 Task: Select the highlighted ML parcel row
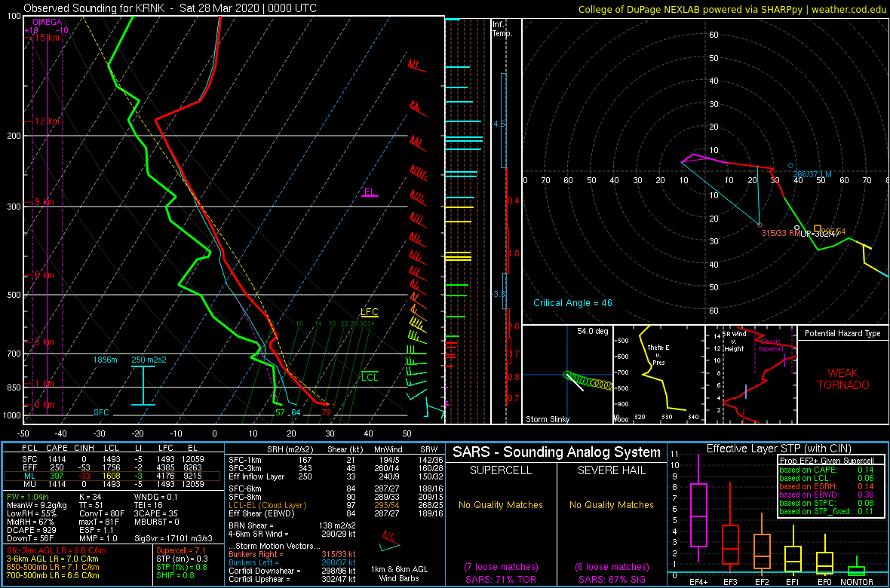112,477
